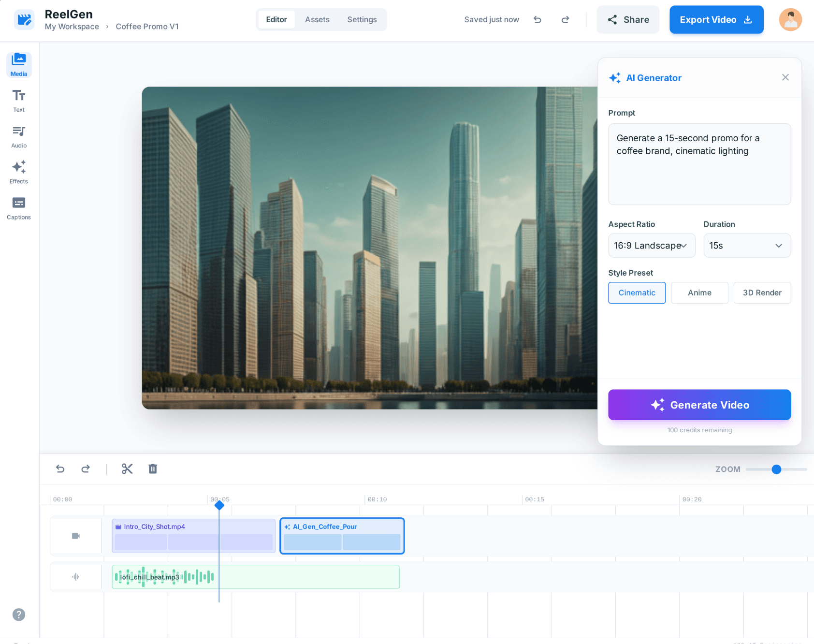Select the 3D Render style preset
814x644 pixels.
tap(762, 293)
